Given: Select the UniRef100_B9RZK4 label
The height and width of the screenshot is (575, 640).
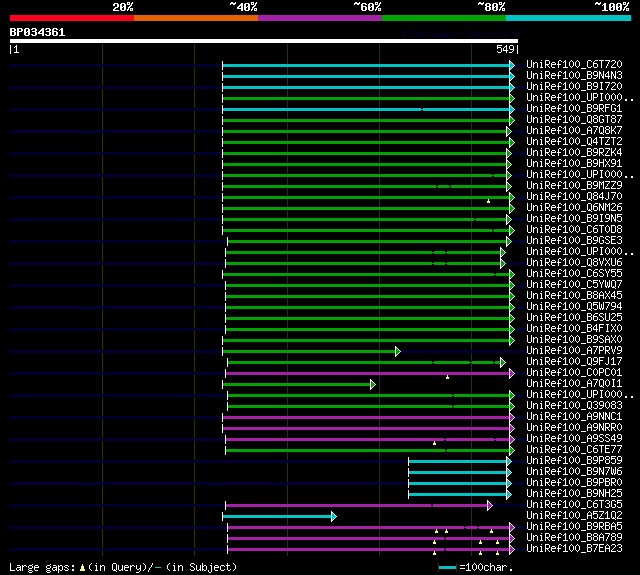Looking at the screenshot, I should 574,153.
